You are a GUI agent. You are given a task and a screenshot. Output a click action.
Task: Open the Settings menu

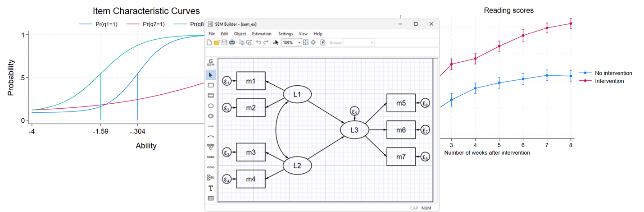click(286, 34)
